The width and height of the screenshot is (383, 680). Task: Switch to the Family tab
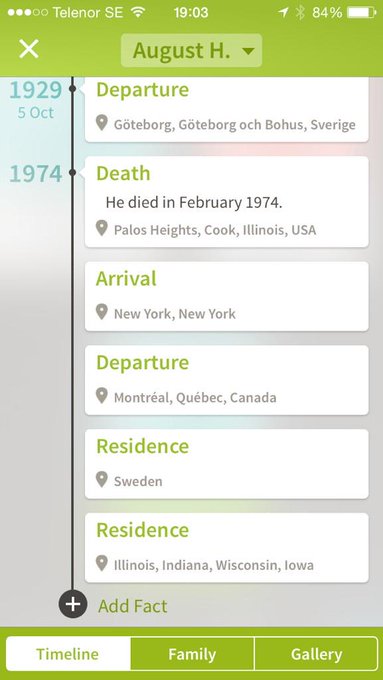click(x=192, y=654)
